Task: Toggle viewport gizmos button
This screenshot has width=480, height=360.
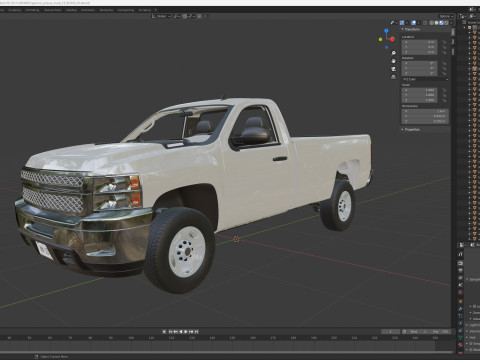Action: [x=402, y=23]
